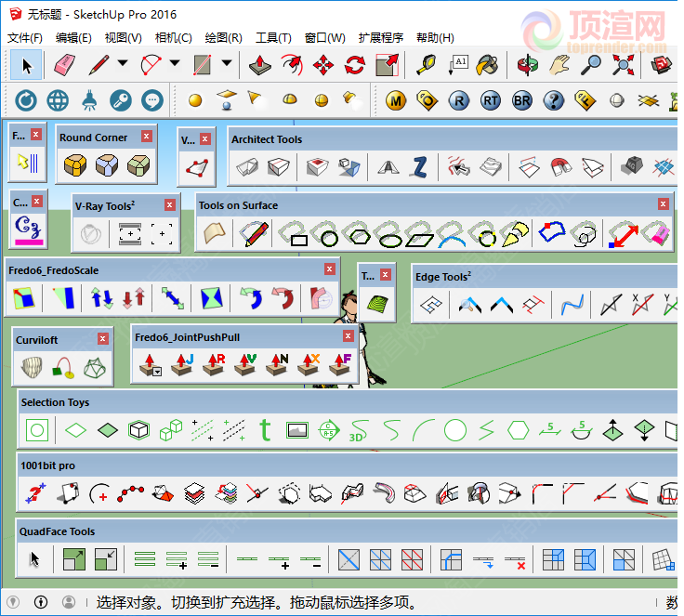Click Edge Tools blue curve simplify icon
This screenshot has height=616, width=684.
572,304
